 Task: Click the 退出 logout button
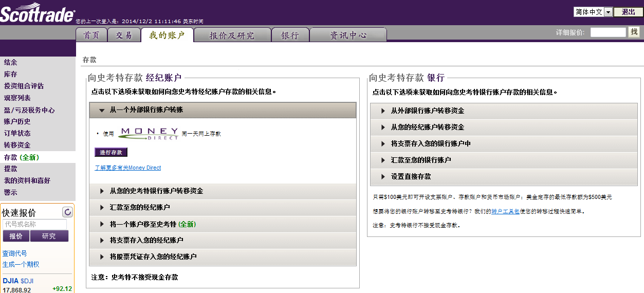[629, 12]
